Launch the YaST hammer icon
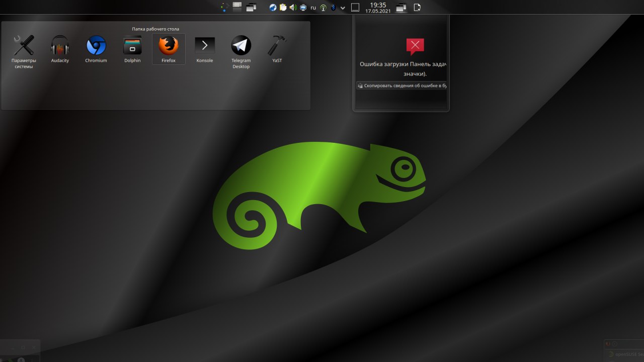This screenshot has height=362, width=644. coord(277,49)
